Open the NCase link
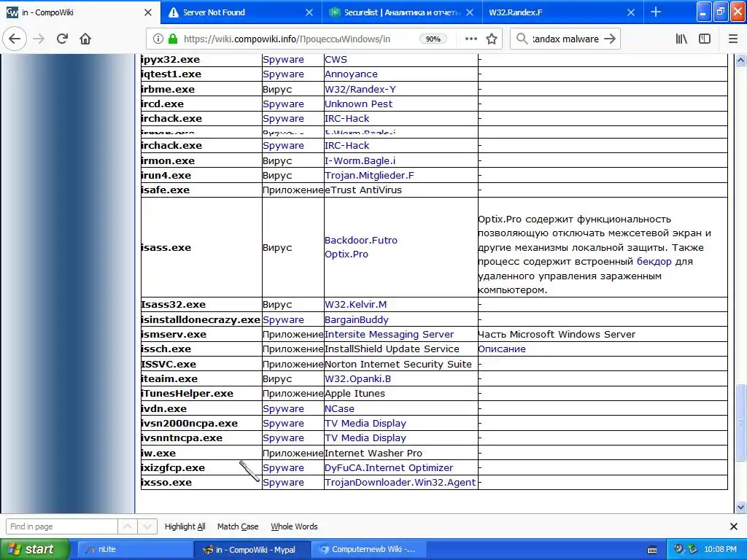 pos(339,408)
